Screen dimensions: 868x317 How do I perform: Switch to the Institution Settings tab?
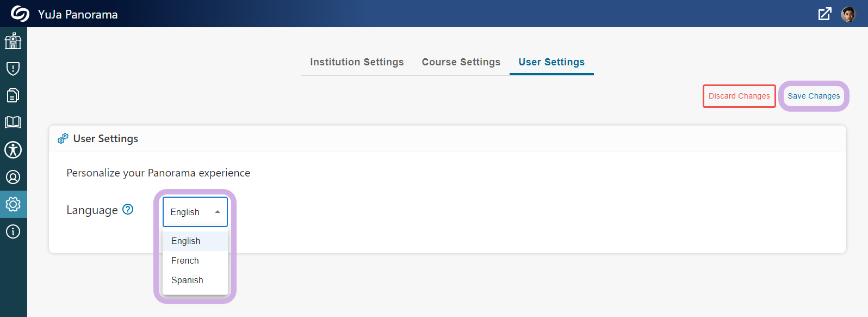357,62
